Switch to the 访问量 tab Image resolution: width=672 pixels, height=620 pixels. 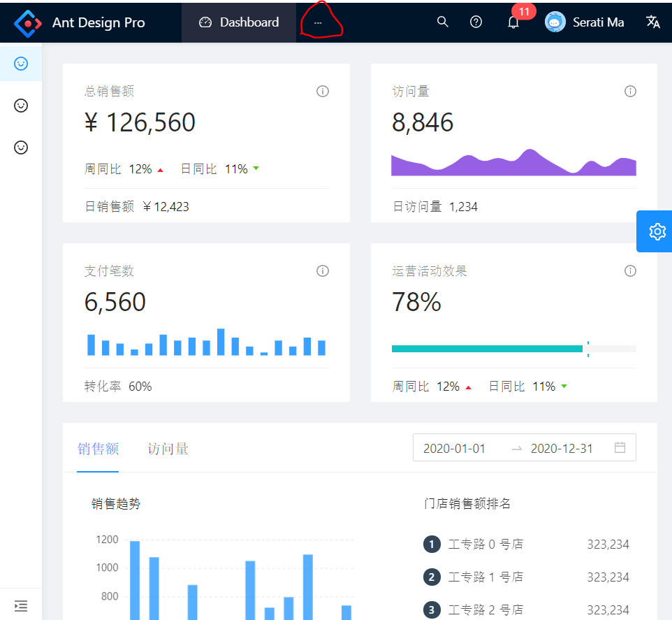point(168,447)
